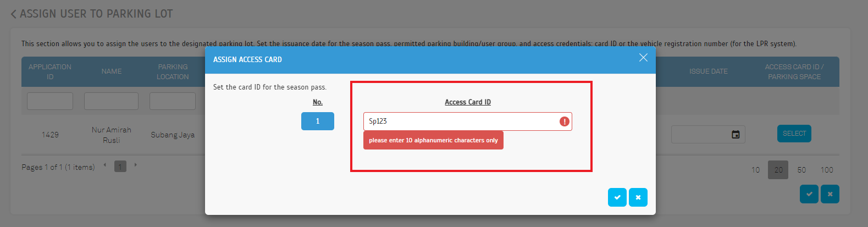This screenshot has width=868, height=227.
Task: Confirm access card with dialog checkmark button
Action: (617, 197)
